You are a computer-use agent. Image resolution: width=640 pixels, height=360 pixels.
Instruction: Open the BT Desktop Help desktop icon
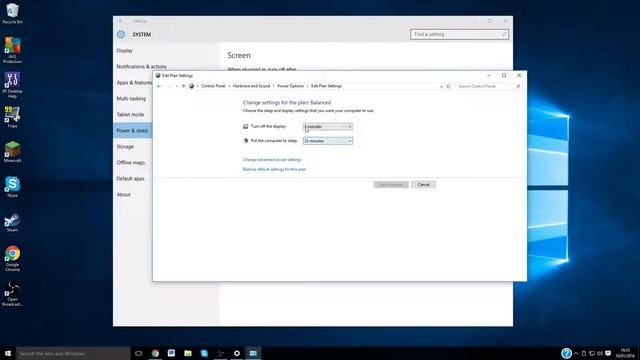point(12,85)
